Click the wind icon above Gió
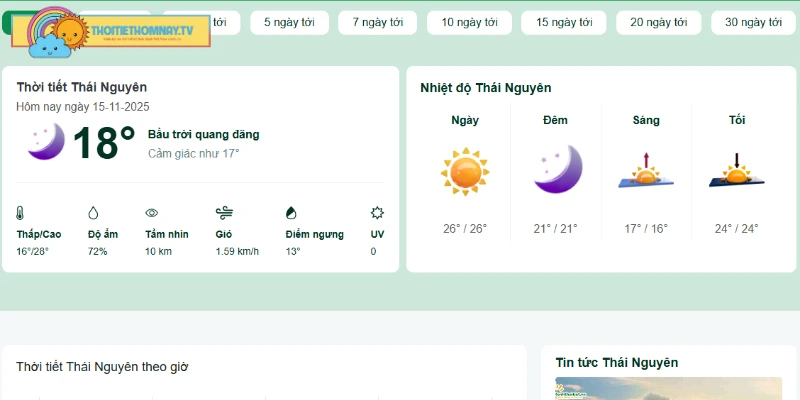Screen dimensions: 800x400 click(224, 213)
